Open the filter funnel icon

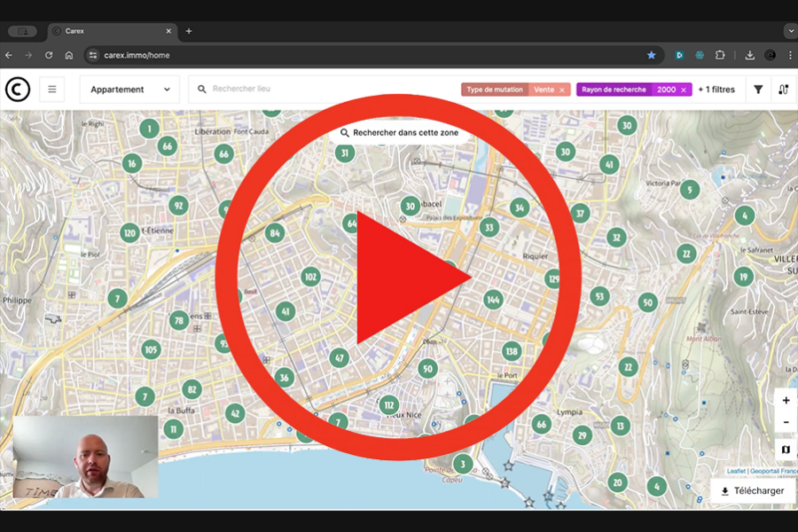pos(758,90)
